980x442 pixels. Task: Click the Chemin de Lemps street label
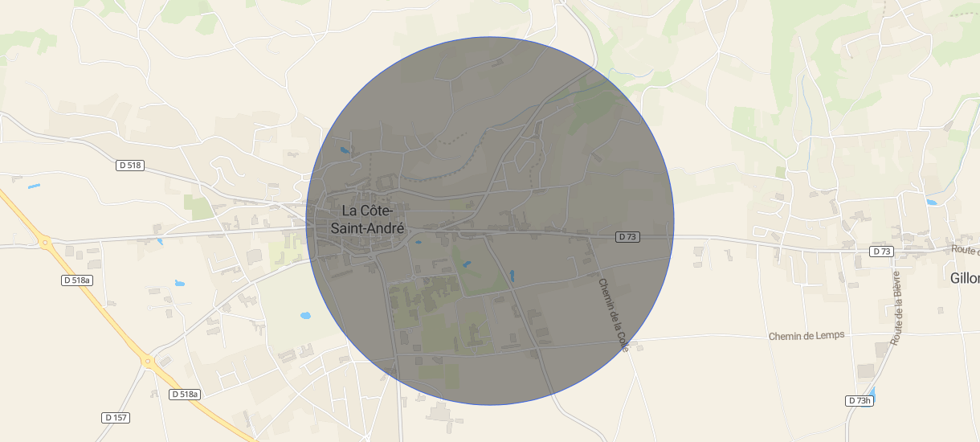click(x=806, y=335)
